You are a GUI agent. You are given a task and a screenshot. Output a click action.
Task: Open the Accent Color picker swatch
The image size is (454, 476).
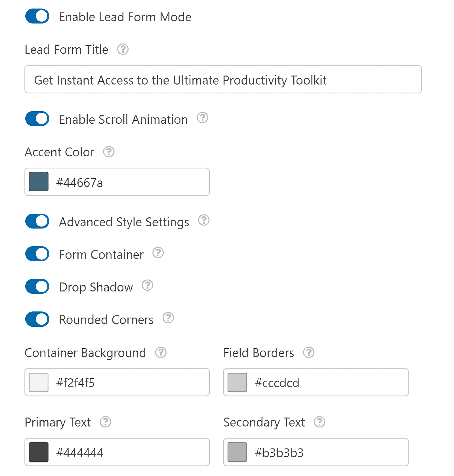38,182
